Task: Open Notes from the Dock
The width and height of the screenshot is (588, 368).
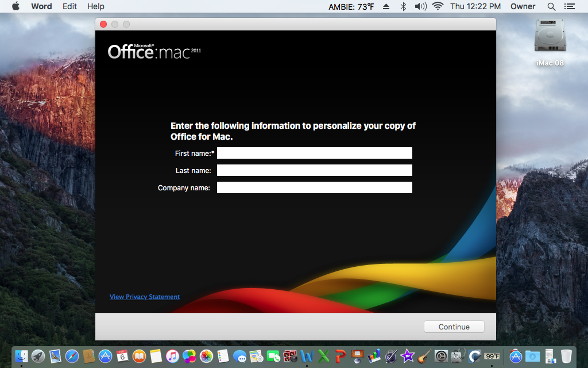Action: tap(156, 355)
